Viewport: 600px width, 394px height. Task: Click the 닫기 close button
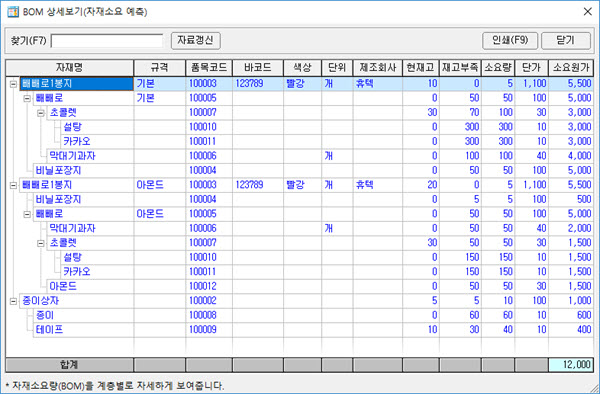tap(566, 40)
